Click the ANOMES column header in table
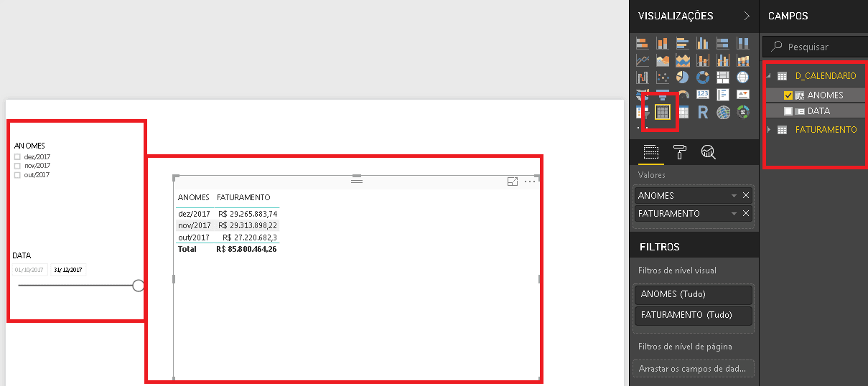The width and height of the screenshot is (868, 386). coord(193,197)
